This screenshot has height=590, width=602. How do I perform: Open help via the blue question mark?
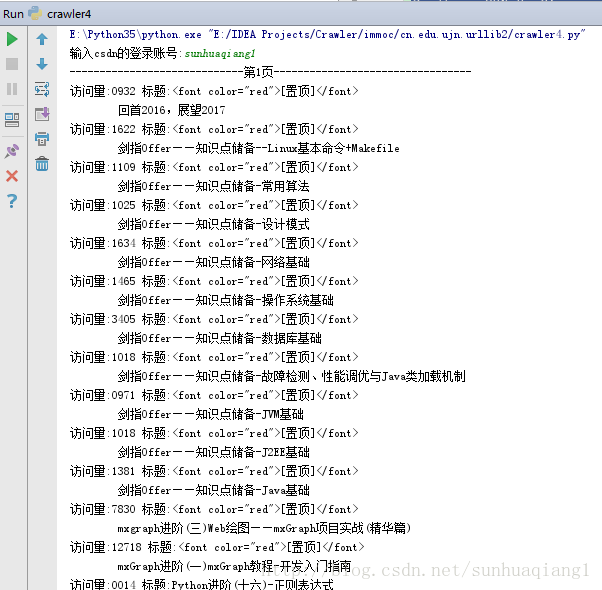tap(12, 201)
